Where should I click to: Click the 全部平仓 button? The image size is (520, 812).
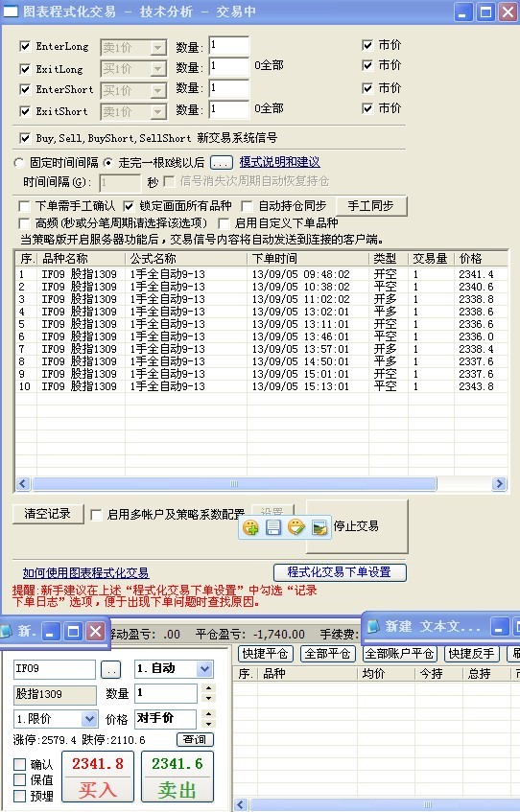(x=327, y=654)
